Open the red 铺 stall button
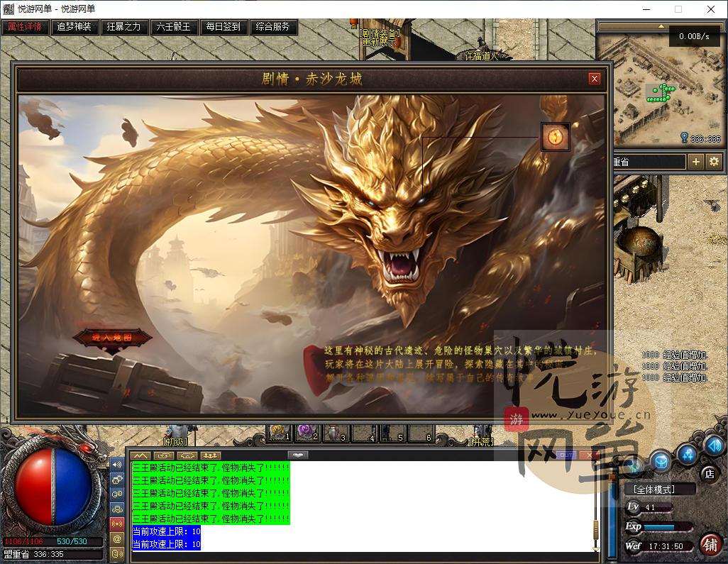This screenshot has height=564, width=728. pos(710,545)
